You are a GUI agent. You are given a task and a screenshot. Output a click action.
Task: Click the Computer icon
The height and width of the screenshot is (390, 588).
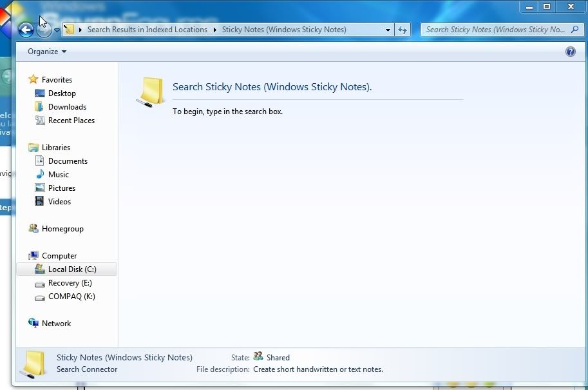tap(33, 256)
